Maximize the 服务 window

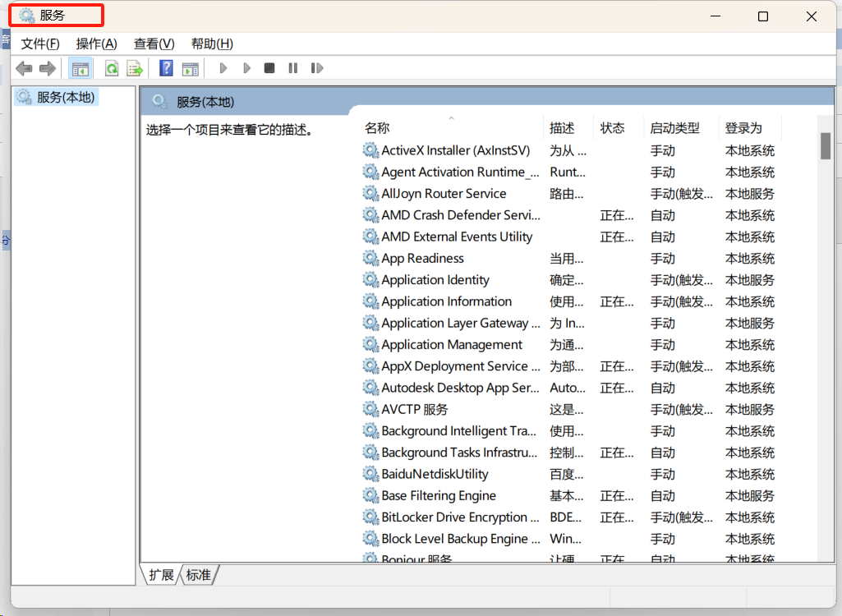coord(763,16)
